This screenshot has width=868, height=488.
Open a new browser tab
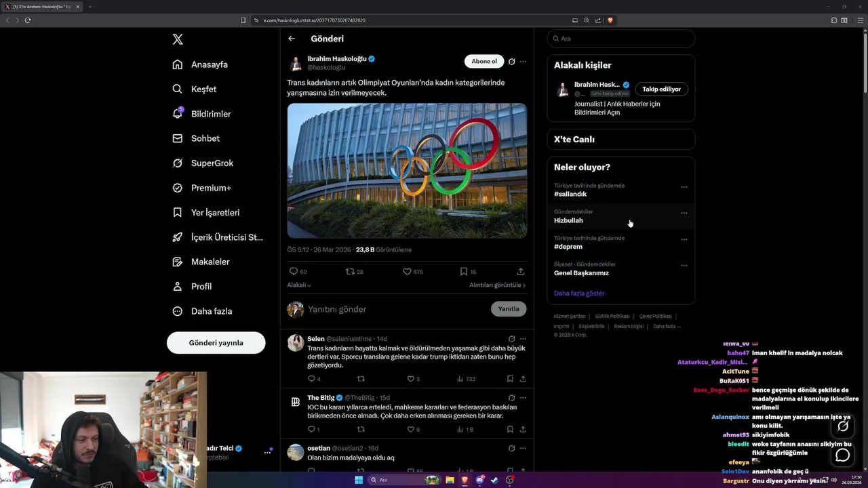coord(90,7)
